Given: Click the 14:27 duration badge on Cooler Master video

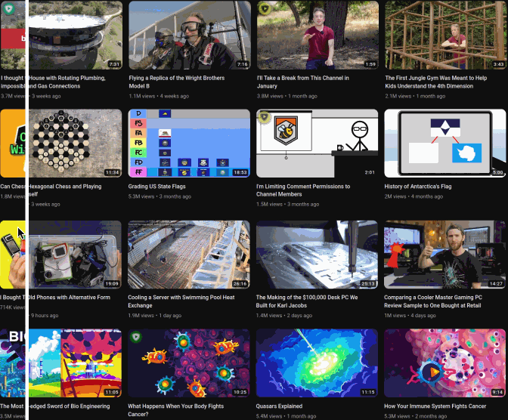Looking at the screenshot, I should (x=496, y=284).
